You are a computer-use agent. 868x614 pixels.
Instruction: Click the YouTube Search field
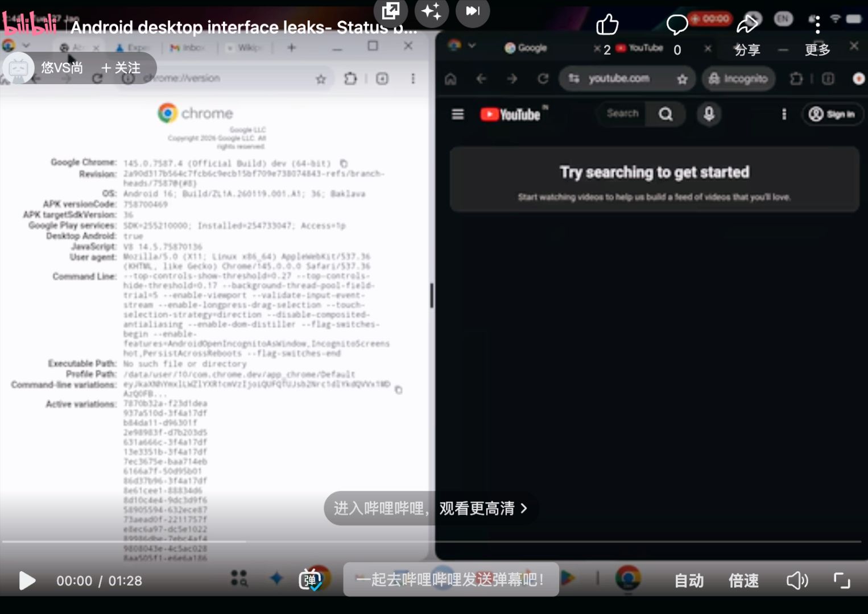point(623,114)
